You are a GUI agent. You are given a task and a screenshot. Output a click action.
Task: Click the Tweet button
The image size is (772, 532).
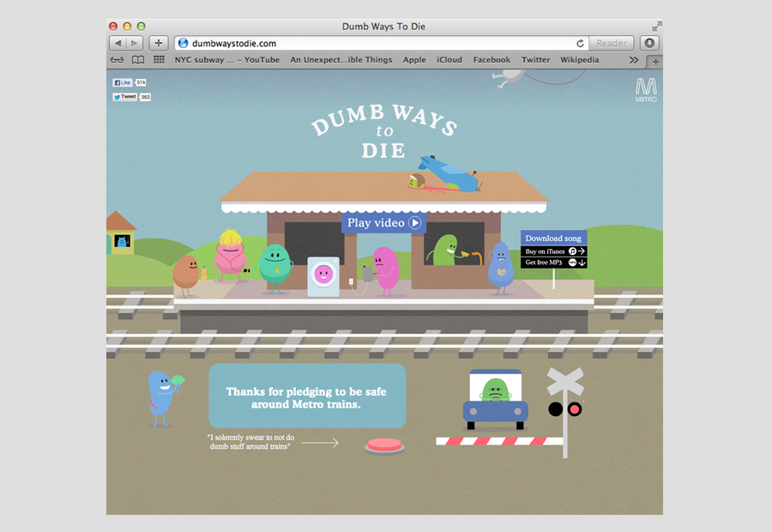[125, 97]
